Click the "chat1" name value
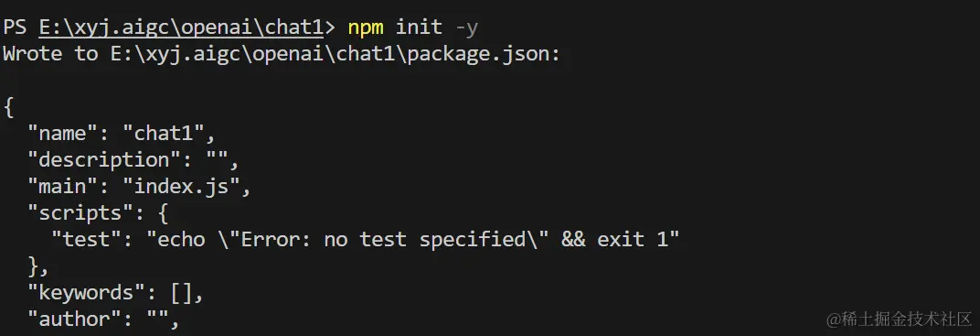 click(x=163, y=134)
